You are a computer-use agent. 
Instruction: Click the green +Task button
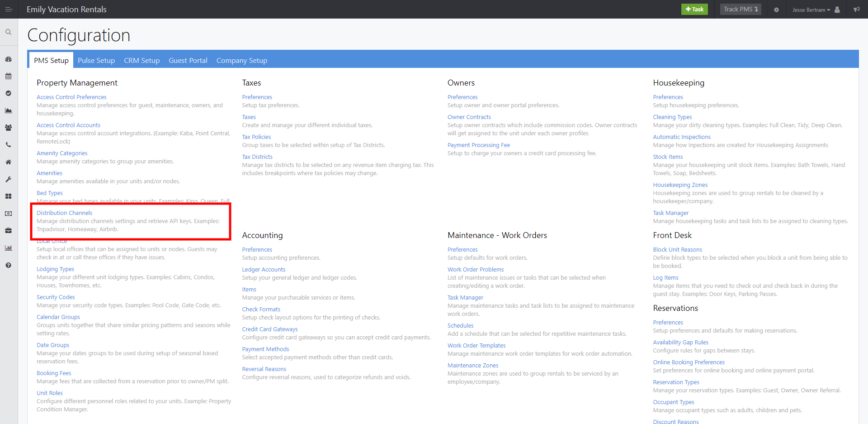694,9
